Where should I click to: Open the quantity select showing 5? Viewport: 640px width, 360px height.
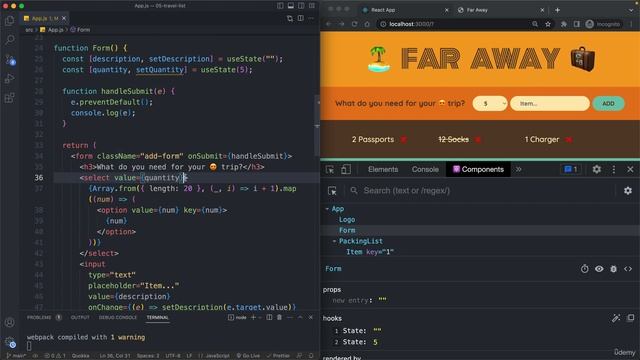pos(490,104)
